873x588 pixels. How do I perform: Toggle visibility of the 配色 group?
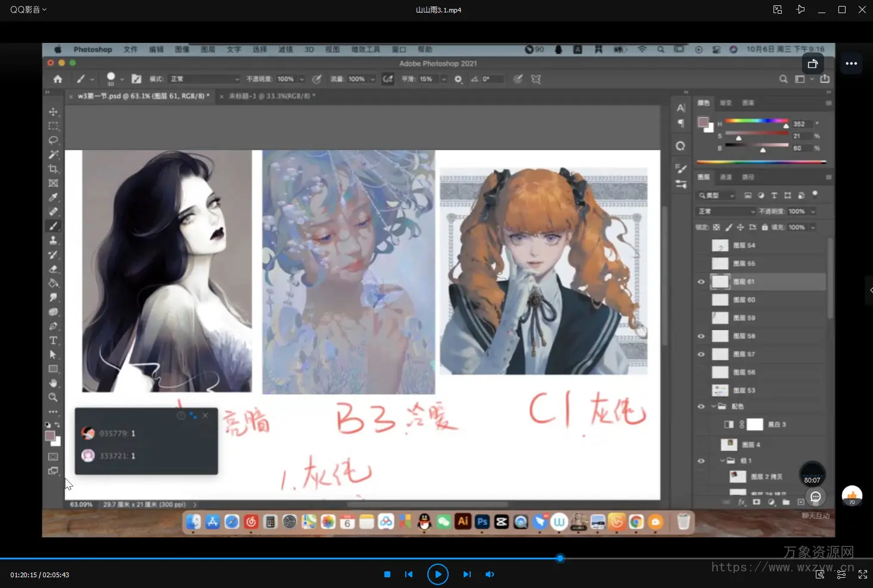click(701, 406)
